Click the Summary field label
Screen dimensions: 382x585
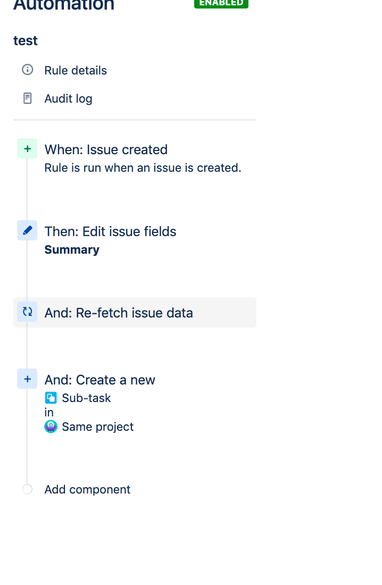[72, 250]
